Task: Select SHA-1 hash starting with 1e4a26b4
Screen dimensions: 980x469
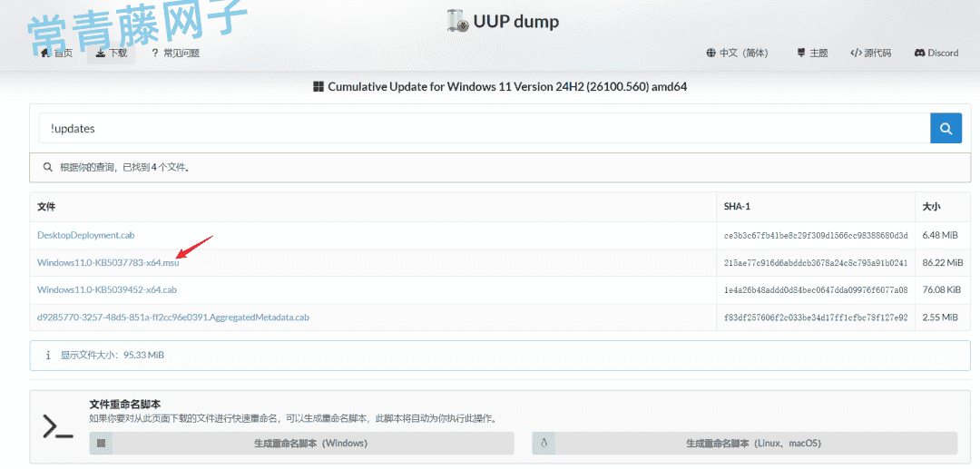Action: coord(816,290)
